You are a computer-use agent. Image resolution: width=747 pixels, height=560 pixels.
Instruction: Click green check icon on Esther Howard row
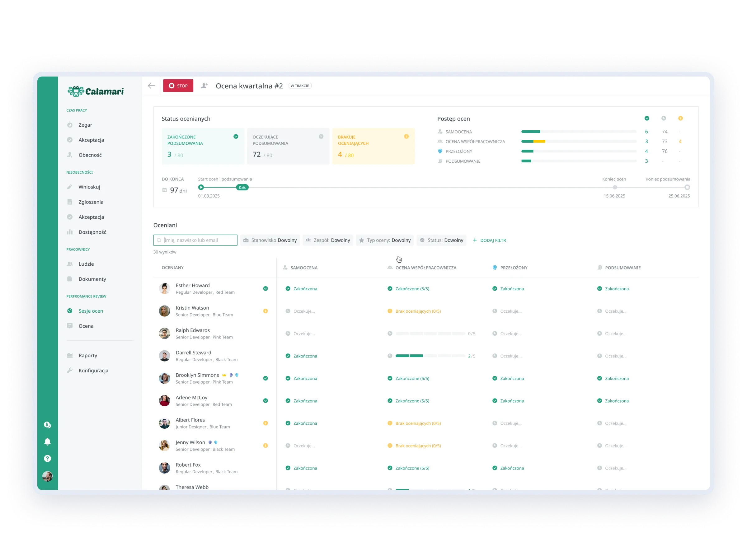click(265, 289)
